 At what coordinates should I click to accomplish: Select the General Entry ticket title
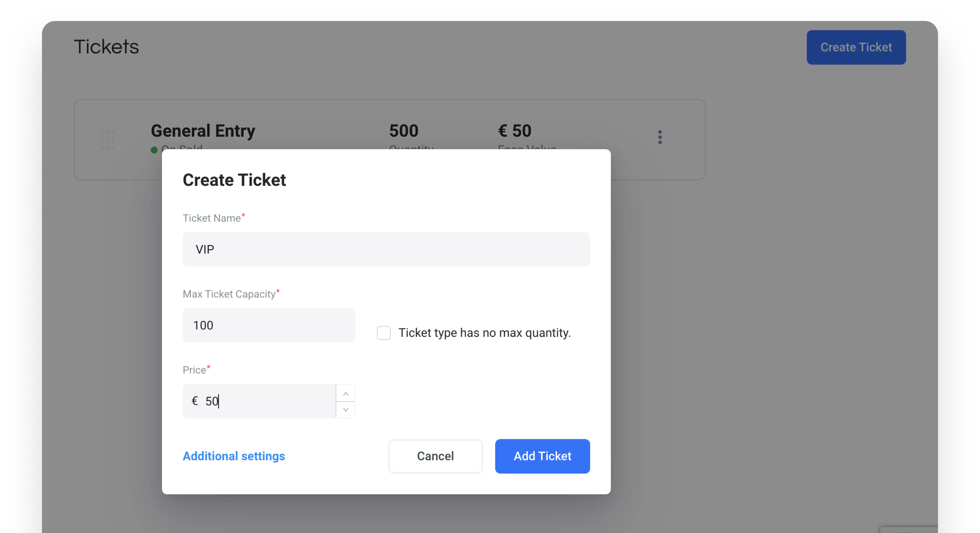[x=203, y=130]
